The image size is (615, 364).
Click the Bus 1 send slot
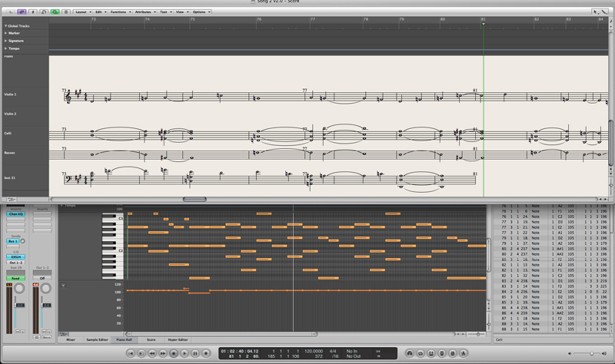coord(12,241)
